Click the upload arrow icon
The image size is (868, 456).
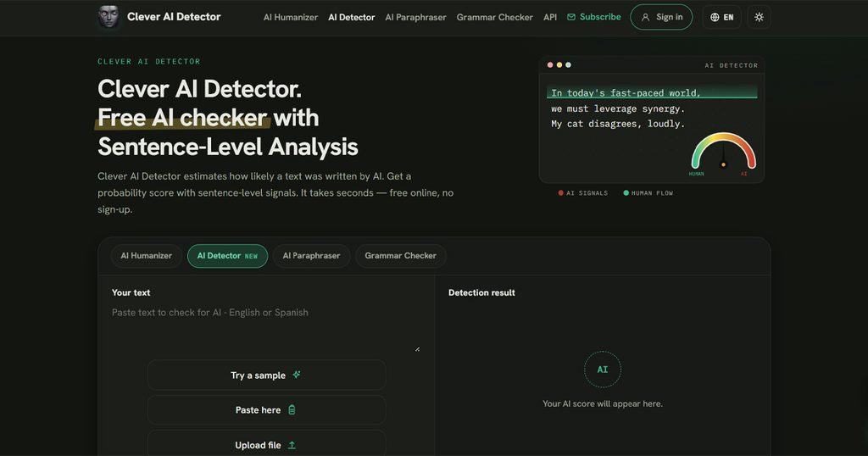tap(292, 445)
